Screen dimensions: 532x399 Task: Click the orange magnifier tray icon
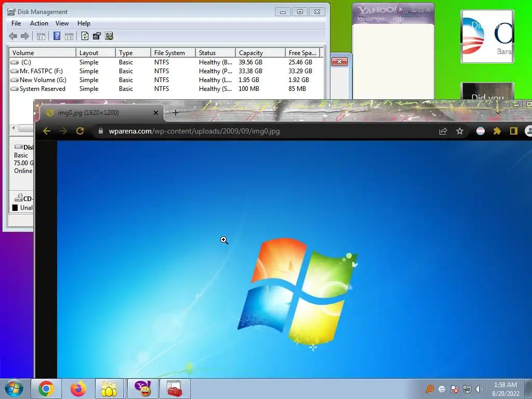click(x=430, y=389)
